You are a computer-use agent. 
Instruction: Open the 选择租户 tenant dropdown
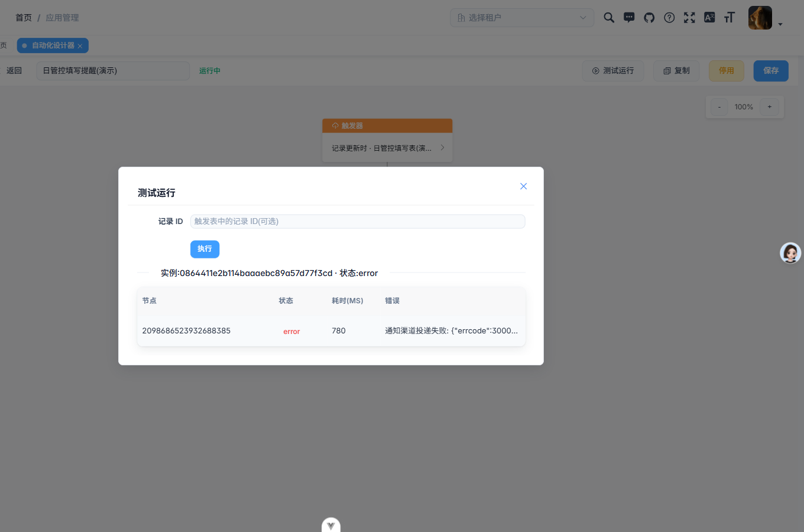(x=522, y=18)
